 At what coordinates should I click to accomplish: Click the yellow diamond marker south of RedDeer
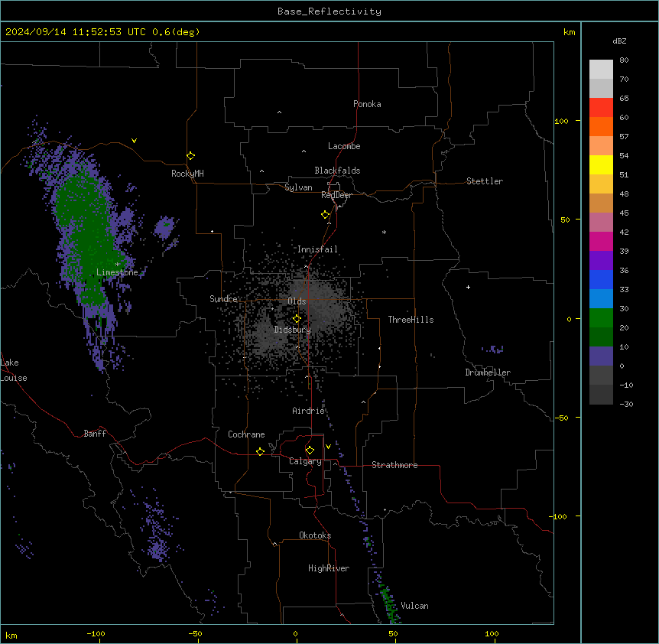pyautogui.click(x=326, y=215)
